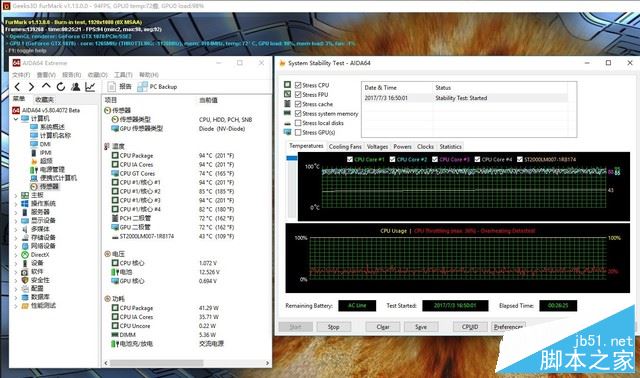Collapse the Computer tree node
Screen dimensions: 640x378
pos(16,119)
